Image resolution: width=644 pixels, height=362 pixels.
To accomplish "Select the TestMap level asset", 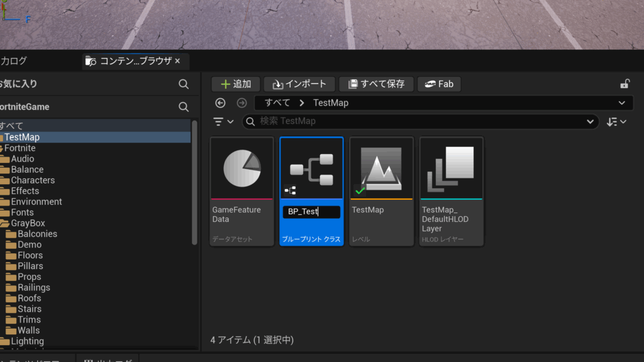I will [381, 192].
